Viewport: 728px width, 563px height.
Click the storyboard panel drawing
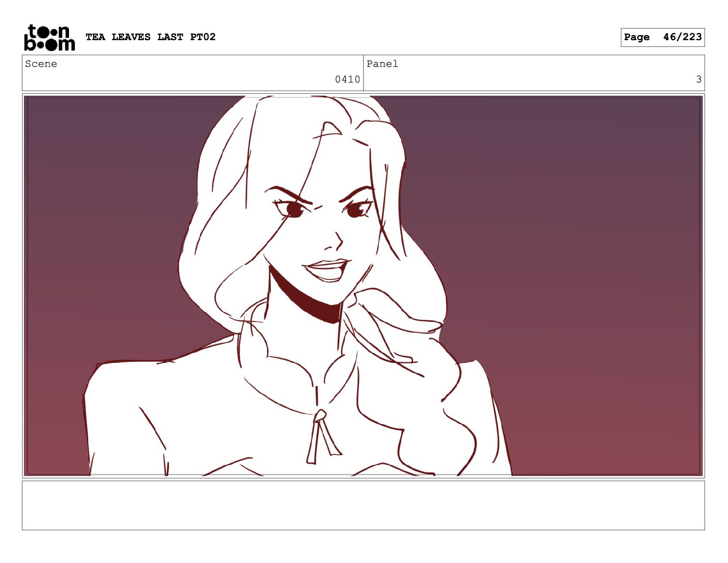364,286
